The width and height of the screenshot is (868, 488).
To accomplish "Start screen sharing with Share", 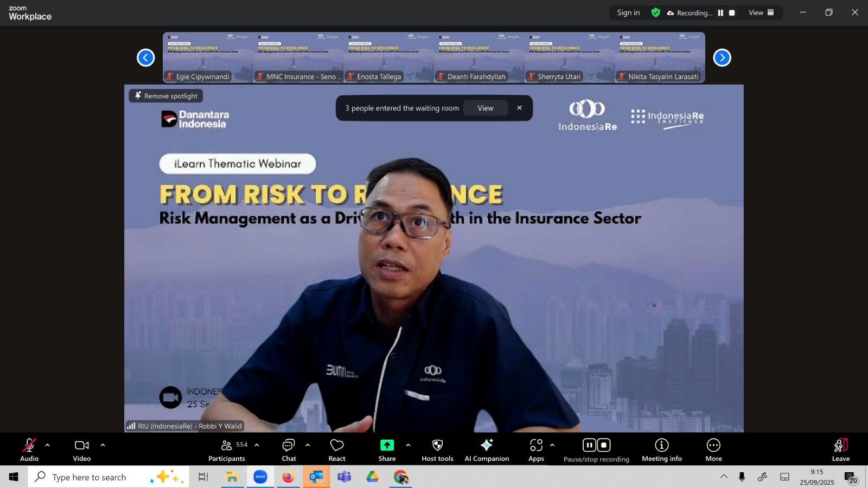I will (387, 450).
